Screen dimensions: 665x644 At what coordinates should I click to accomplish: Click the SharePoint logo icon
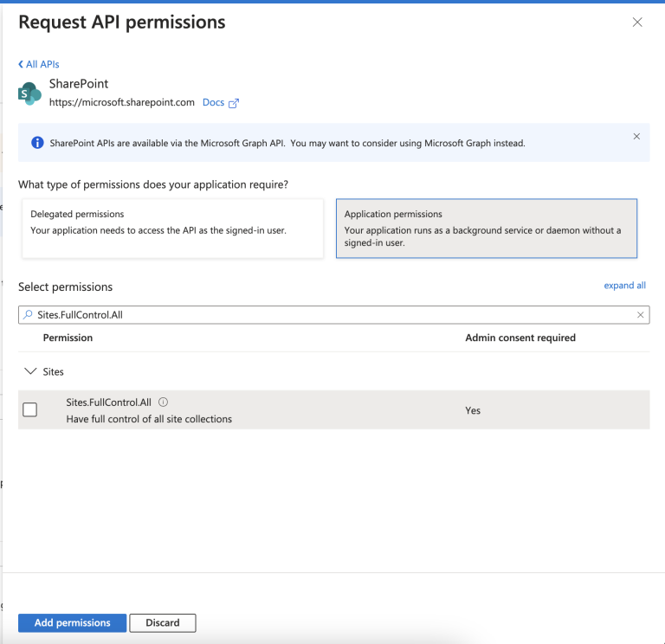click(30, 93)
